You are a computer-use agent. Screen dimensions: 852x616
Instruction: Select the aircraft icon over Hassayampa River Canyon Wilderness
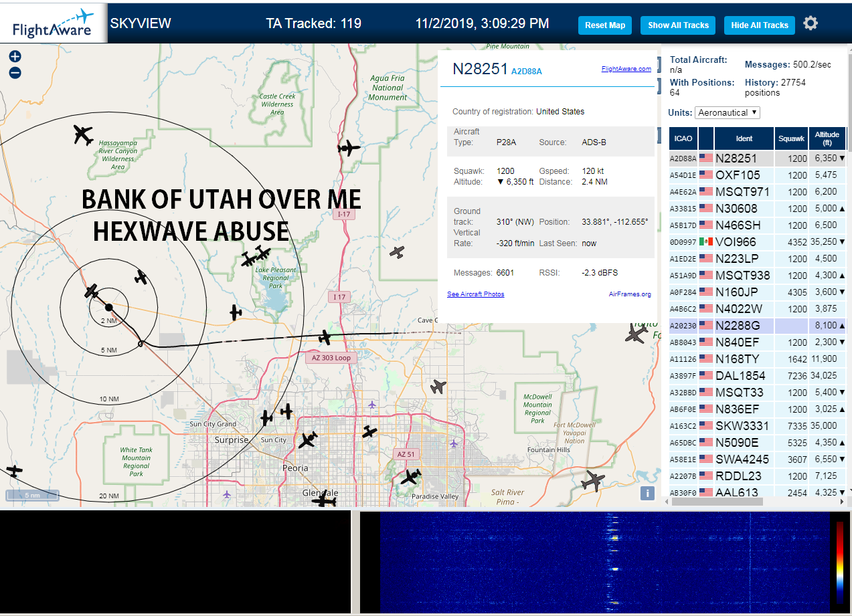pos(83,134)
